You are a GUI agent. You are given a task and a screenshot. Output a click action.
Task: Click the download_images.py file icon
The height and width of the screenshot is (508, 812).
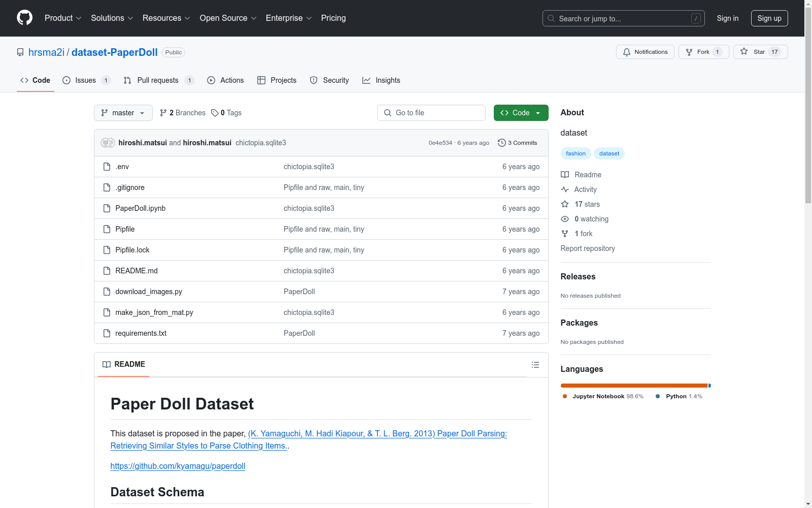pos(107,292)
